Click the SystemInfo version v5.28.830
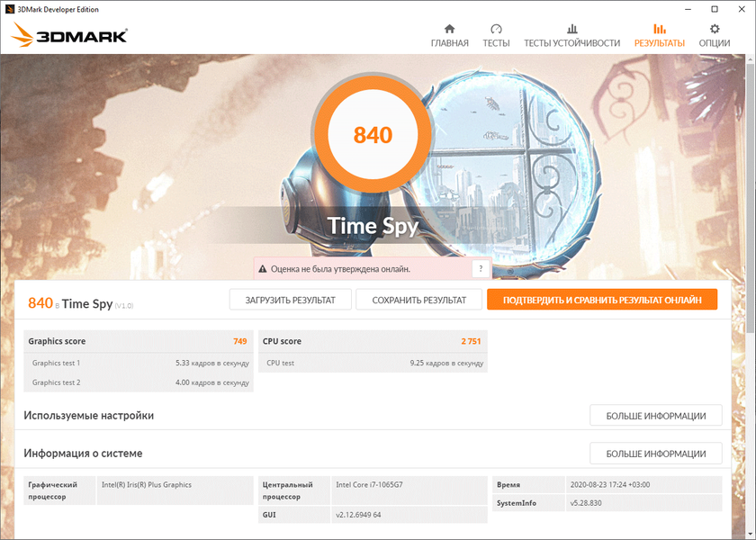 (586, 503)
